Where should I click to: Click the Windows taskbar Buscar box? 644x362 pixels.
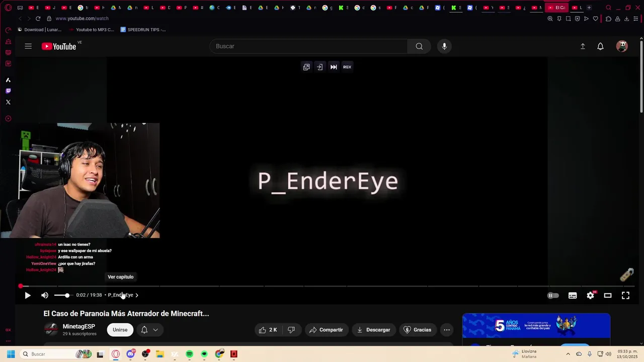point(56,354)
